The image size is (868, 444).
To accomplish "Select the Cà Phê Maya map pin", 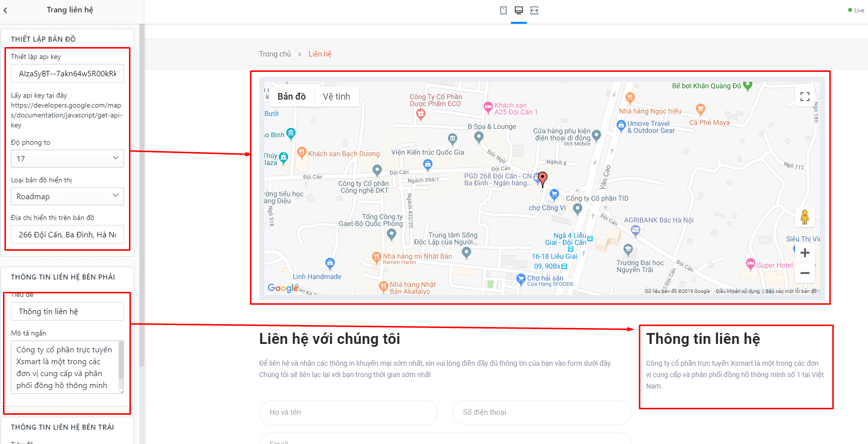I will [x=700, y=110].
